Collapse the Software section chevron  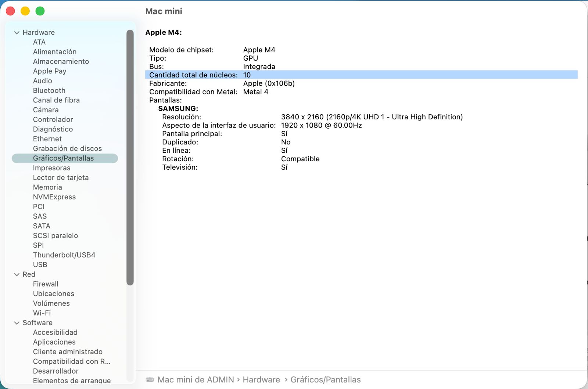point(17,323)
